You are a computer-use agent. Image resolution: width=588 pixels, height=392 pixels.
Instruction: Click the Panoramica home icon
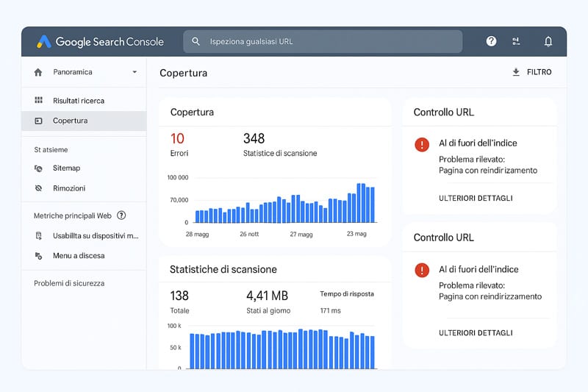point(38,72)
